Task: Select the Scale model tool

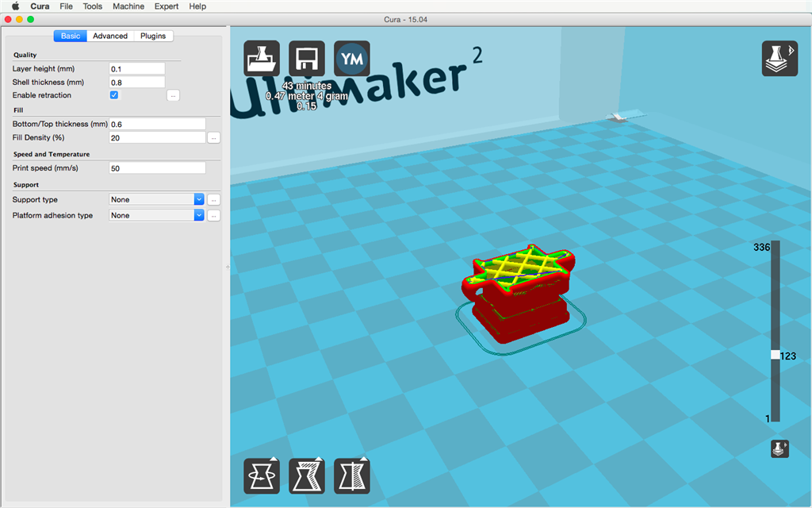Action: (x=307, y=475)
